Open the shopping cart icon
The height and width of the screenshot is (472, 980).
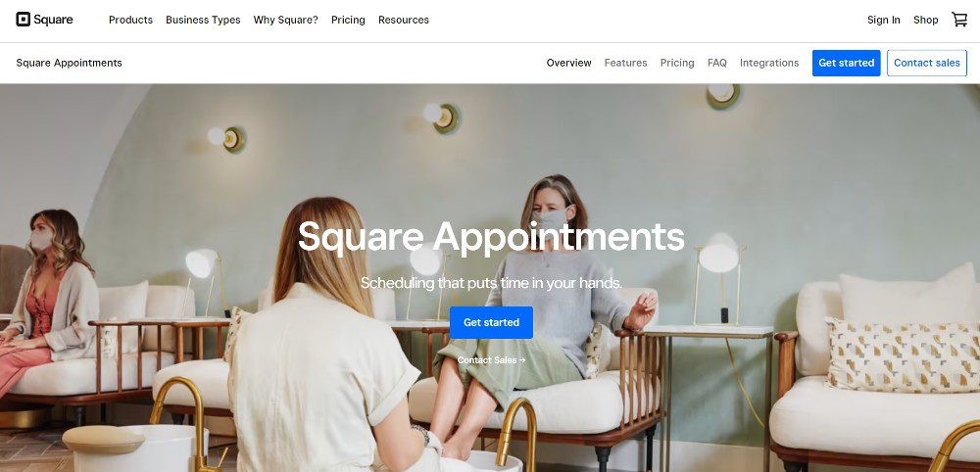point(959,20)
